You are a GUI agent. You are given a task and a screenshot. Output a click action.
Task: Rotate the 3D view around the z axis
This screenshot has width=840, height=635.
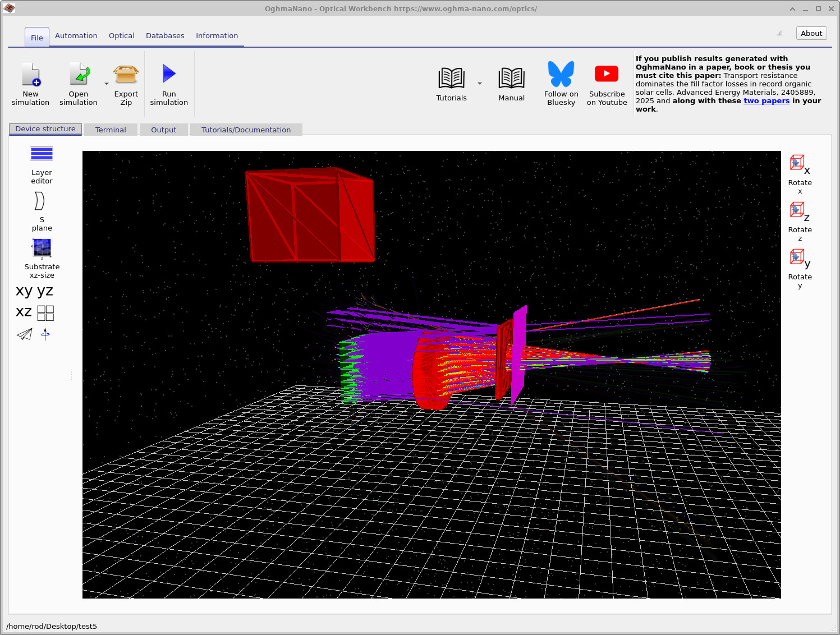(797, 210)
